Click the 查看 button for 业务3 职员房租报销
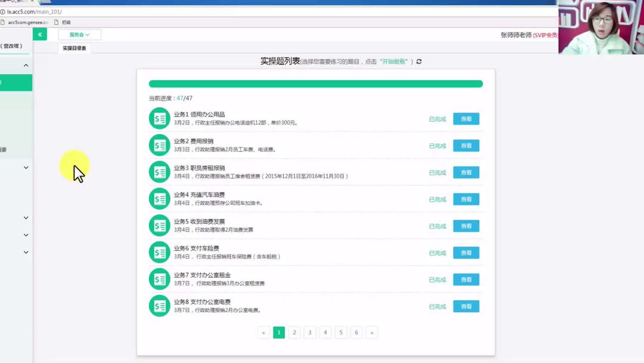 coord(466,172)
